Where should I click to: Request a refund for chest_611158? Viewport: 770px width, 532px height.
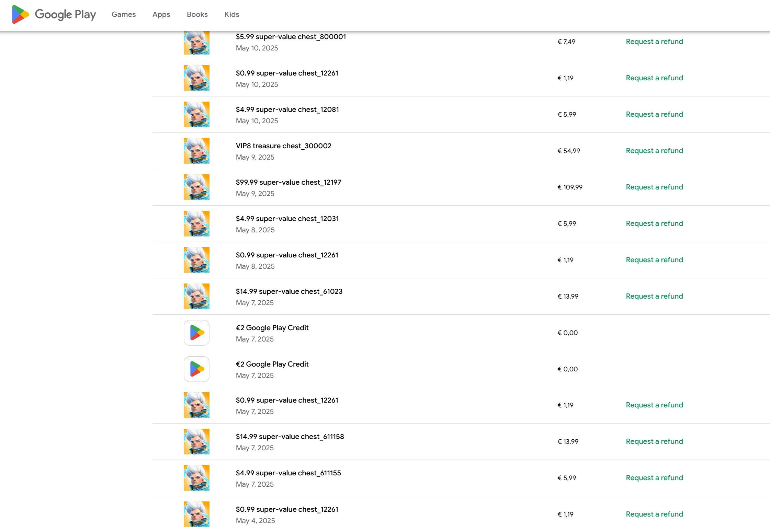click(654, 441)
